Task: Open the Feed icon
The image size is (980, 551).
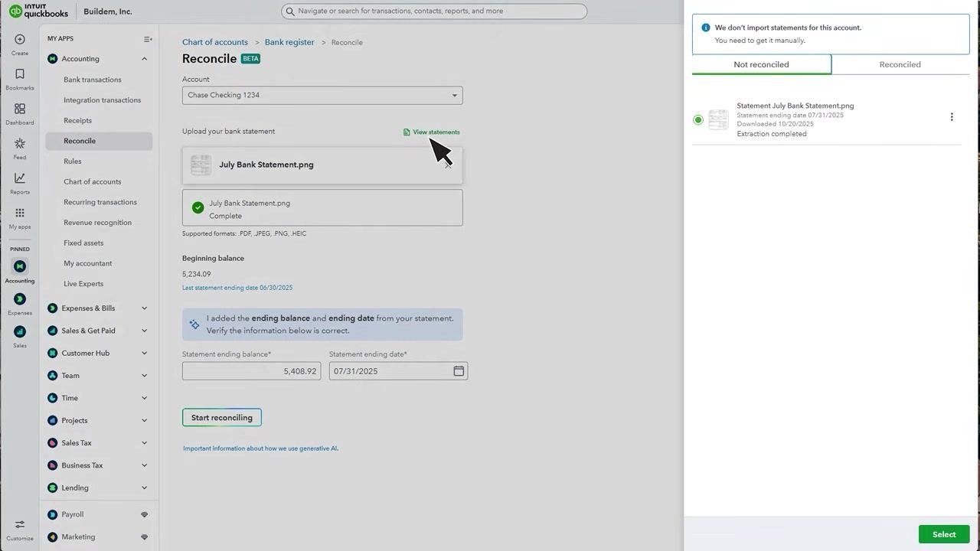Action: pos(20,144)
